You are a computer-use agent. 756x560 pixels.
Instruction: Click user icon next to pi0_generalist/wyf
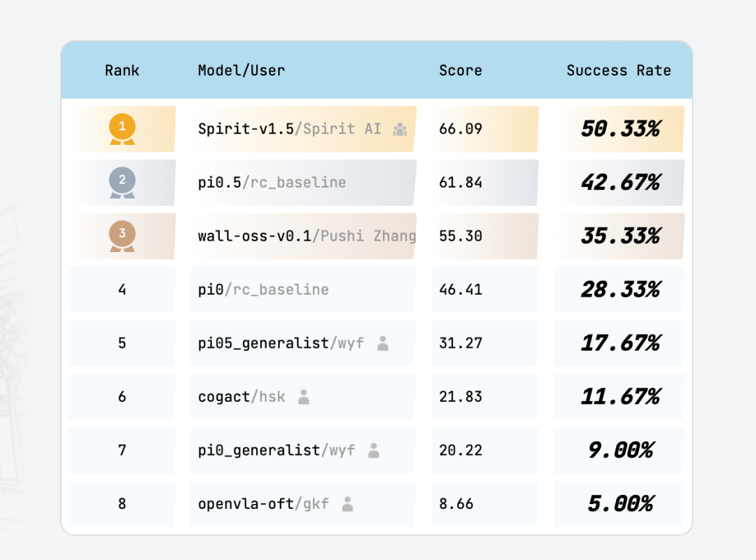point(374,450)
